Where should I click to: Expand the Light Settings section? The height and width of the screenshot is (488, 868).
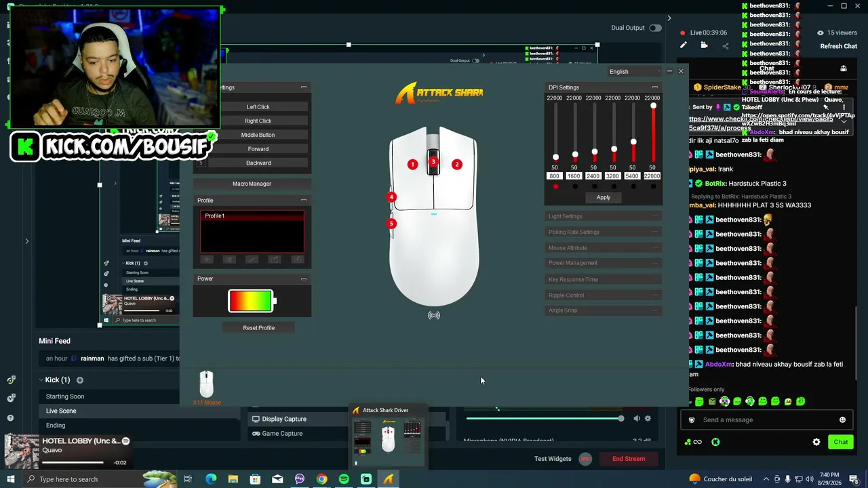tap(604, 217)
